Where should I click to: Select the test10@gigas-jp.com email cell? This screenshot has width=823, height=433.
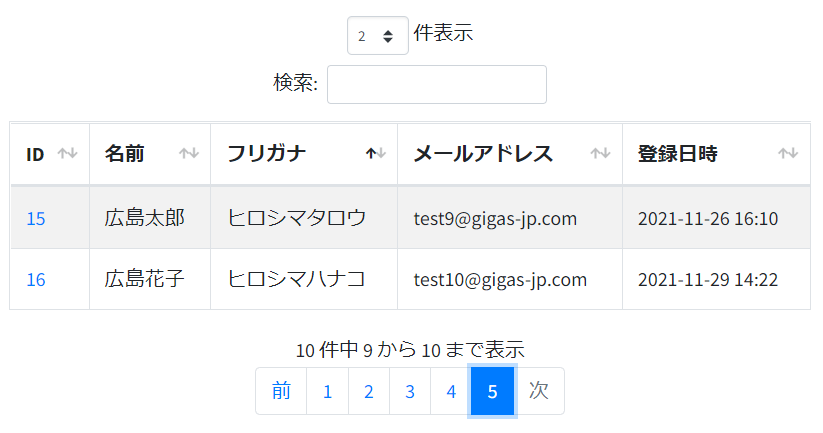pyautogui.click(x=510, y=279)
